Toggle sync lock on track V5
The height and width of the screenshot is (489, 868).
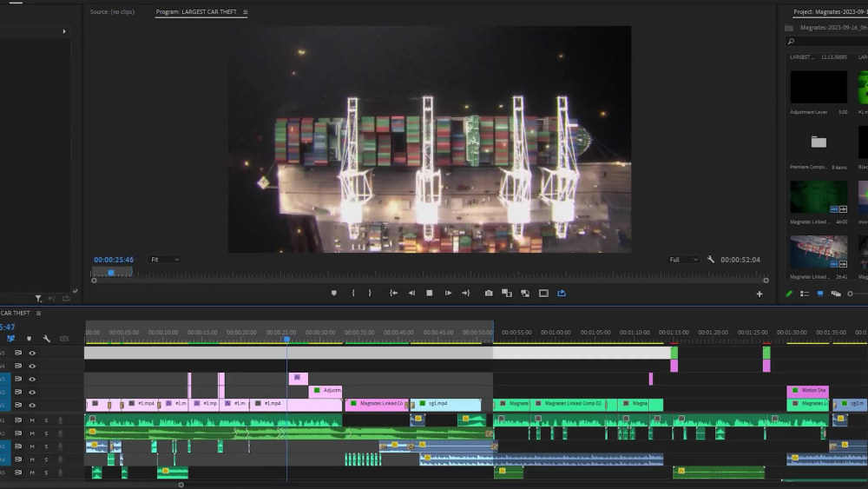pyautogui.click(x=18, y=353)
